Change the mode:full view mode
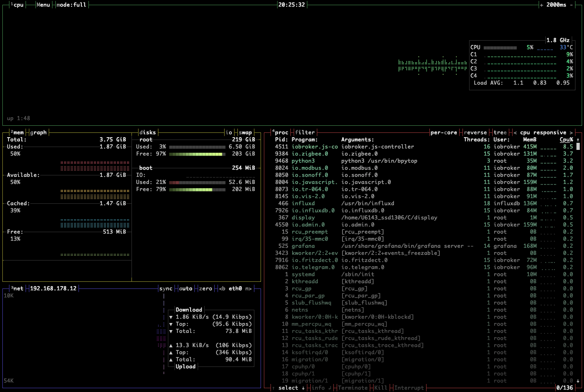Image resolution: width=584 pixels, height=392 pixels. [71, 5]
